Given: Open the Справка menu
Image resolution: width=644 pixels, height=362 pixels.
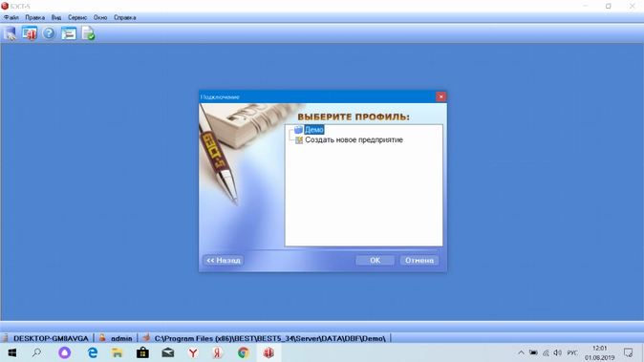Looking at the screenshot, I should (125, 17).
